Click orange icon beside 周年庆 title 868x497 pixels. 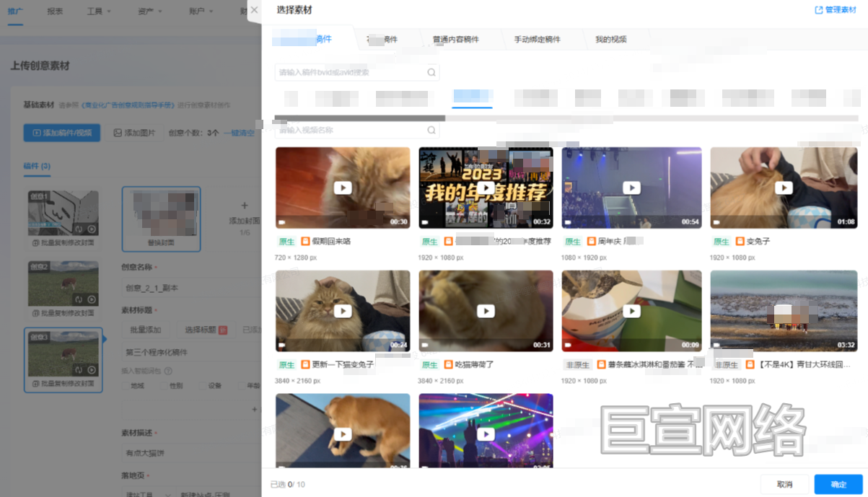[592, 242]
